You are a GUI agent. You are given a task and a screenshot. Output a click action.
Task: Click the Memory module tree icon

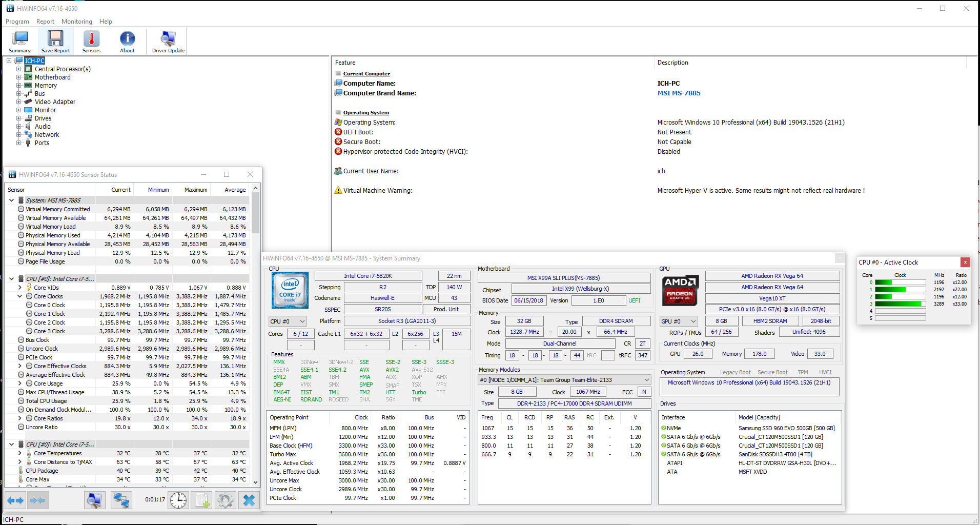tap(28, 85)
